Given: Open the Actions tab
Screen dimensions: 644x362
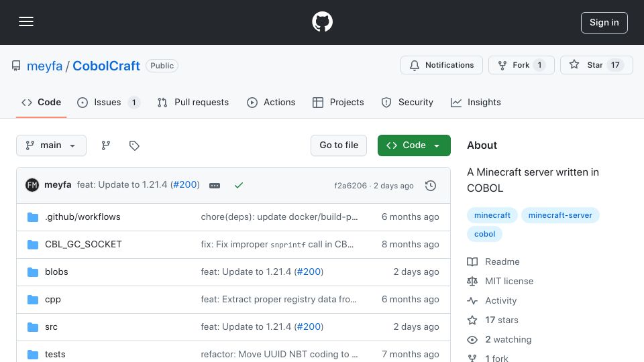Looking at the screenshot, I should point(270,102).
